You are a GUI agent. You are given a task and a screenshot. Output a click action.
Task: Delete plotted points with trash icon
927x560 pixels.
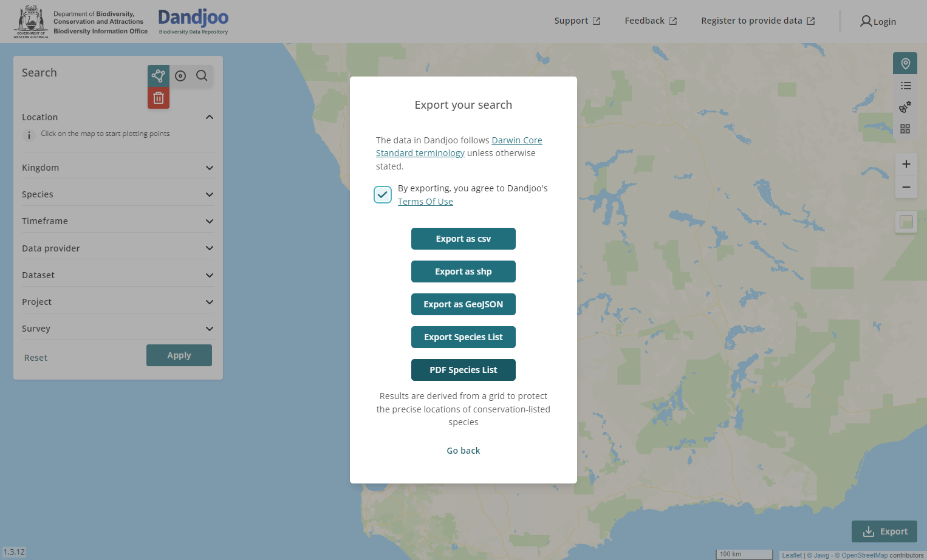point(159,98)
